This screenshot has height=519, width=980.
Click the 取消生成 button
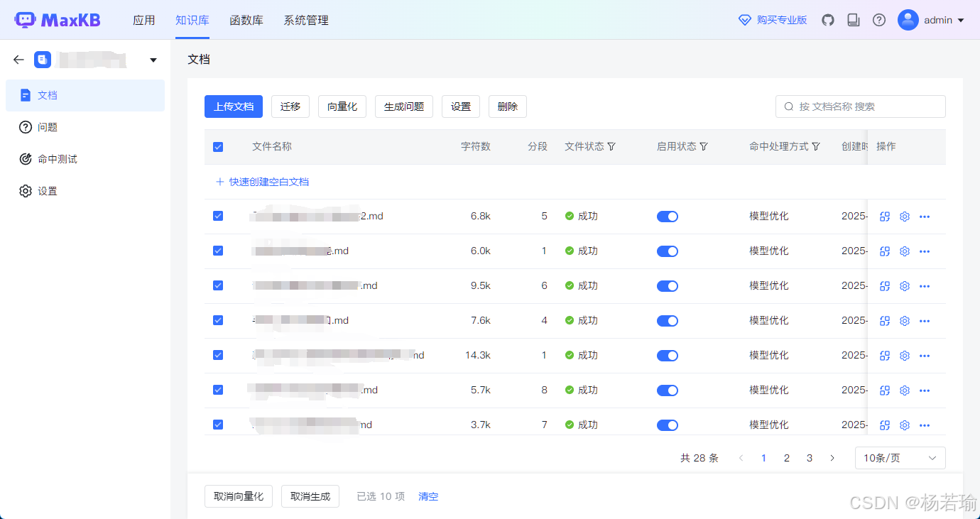click(310, 496)
